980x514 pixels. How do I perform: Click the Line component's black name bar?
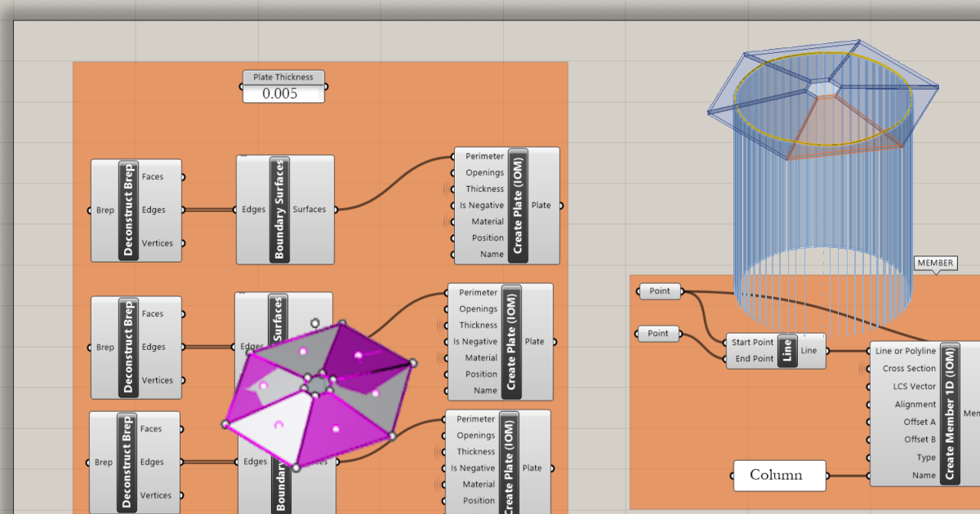pos(788,350)
